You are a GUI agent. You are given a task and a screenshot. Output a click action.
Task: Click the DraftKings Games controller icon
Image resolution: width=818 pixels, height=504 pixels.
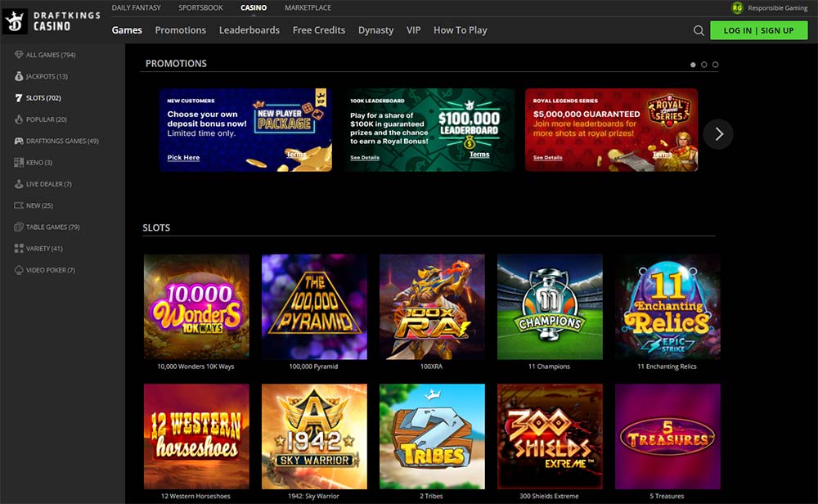(x=19, y=141)
